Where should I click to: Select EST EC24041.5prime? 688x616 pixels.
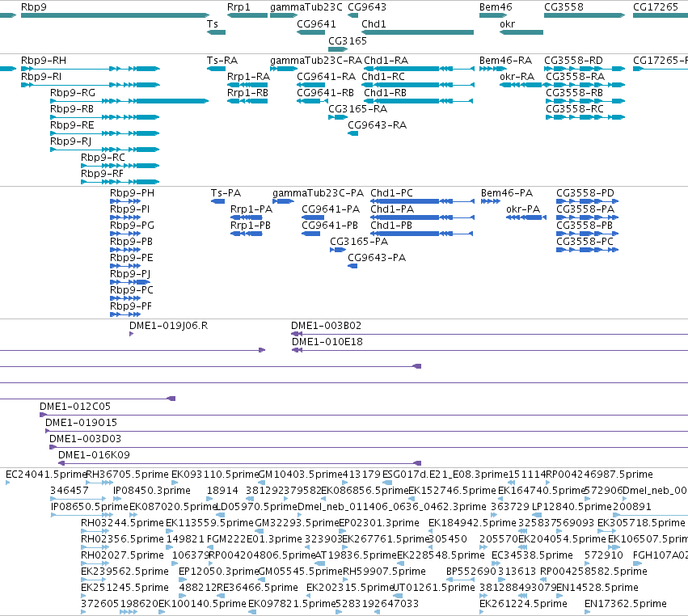(x=8, y=483)
